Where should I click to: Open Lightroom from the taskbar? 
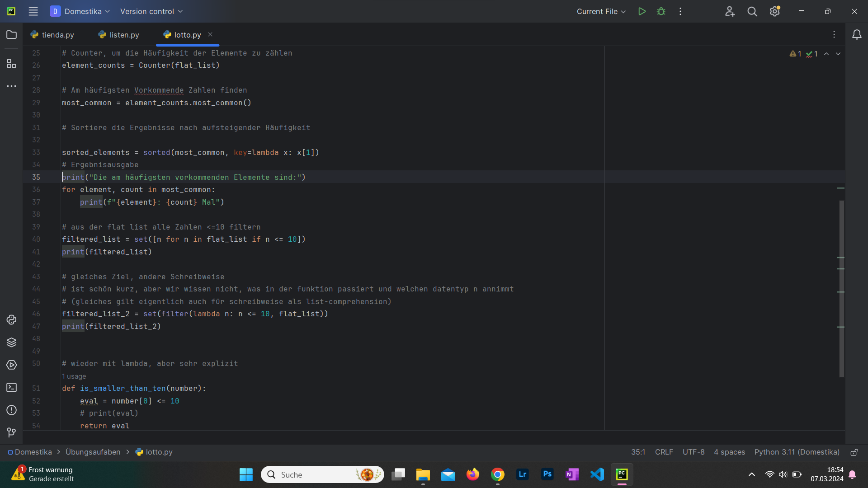tap(523, 475)
